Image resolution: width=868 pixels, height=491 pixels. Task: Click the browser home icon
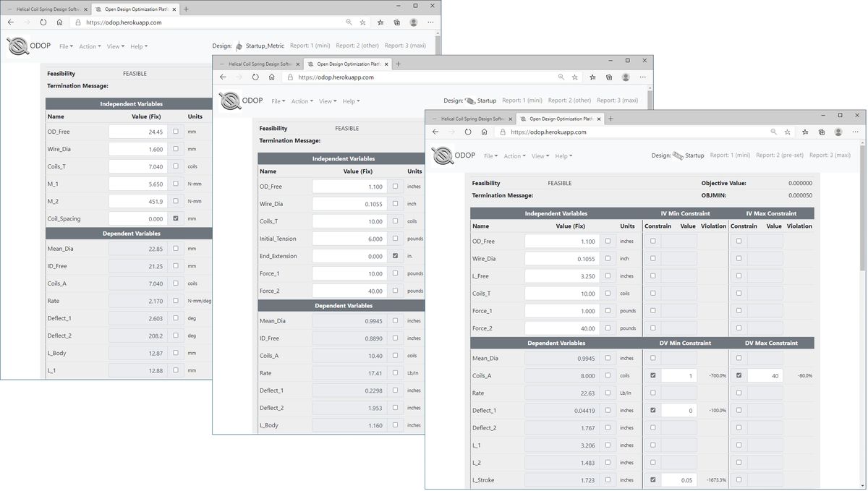click(485, 132)
